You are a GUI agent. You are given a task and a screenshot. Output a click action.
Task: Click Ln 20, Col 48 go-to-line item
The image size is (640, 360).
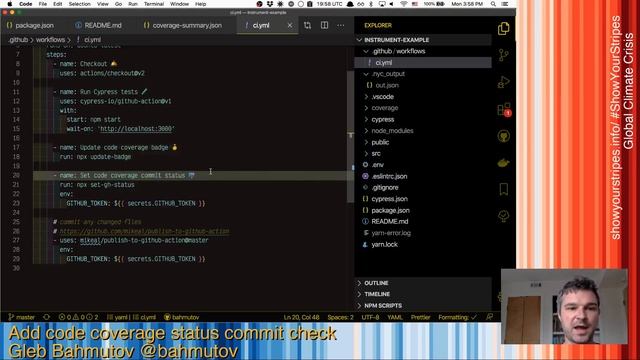[302, 317]
